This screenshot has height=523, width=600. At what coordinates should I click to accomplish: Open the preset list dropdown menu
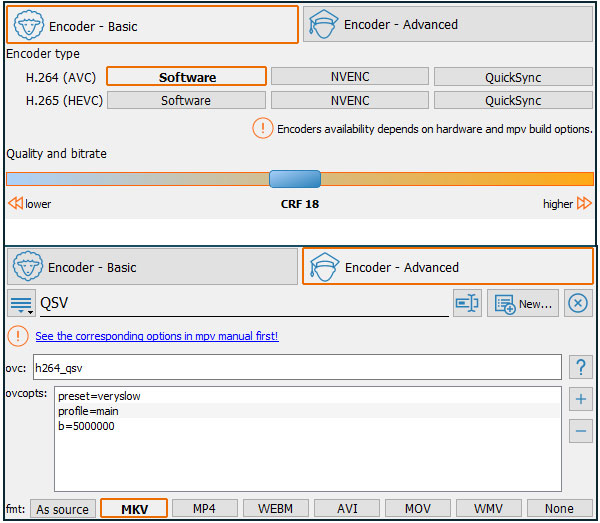pyautogui.click(x=21, y=303)
